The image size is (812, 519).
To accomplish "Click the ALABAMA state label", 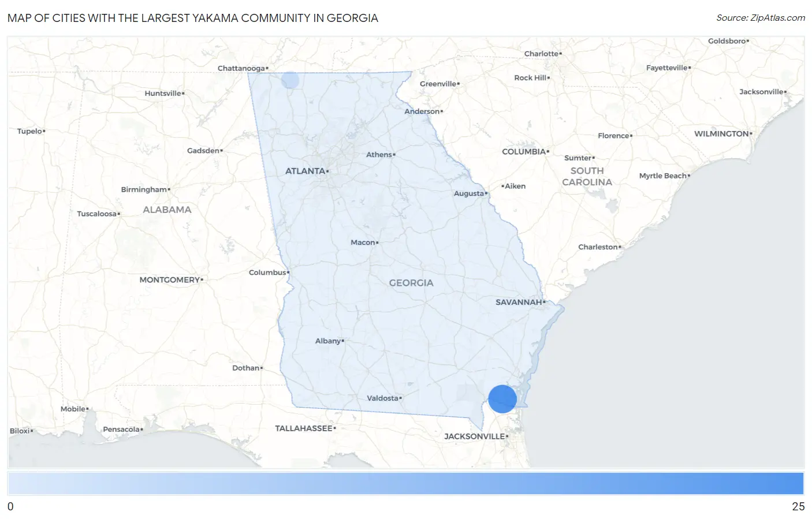I will pyautogui.click(x=167, y=210).
